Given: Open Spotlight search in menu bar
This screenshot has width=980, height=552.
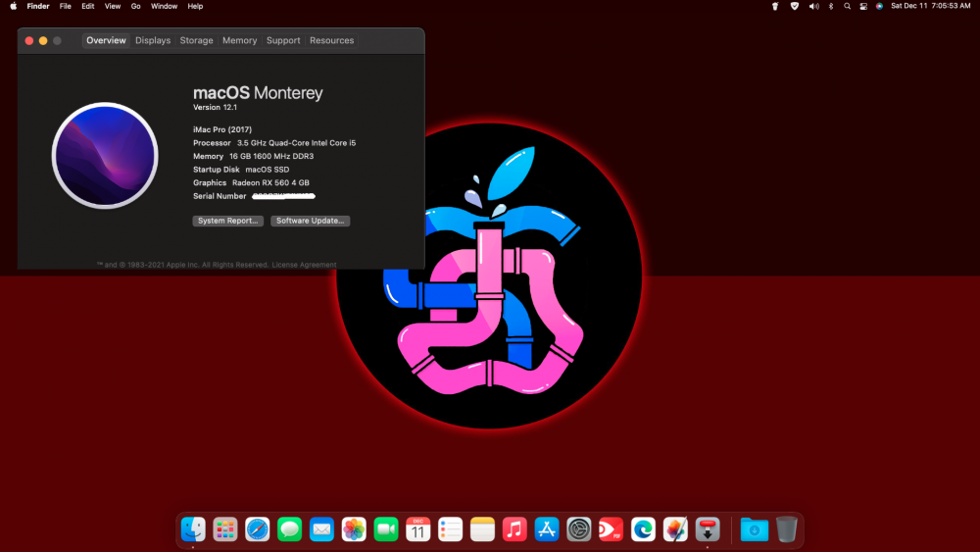Looking at the screenshot, I should 847,6.
